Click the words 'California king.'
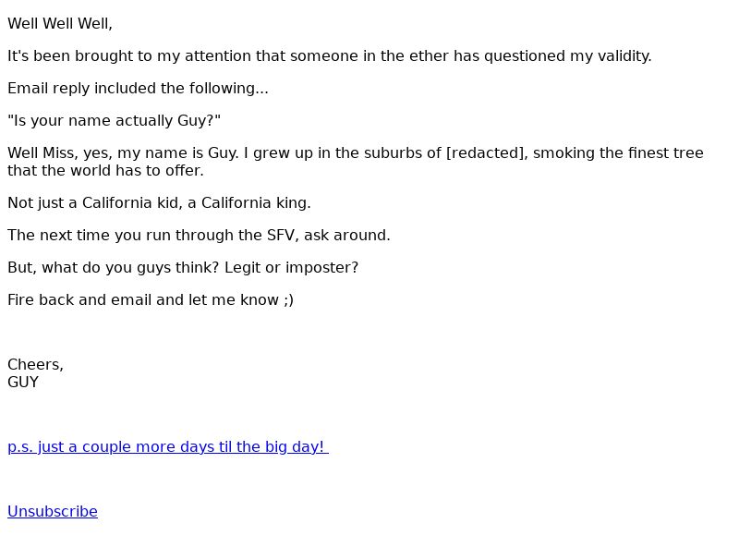The width and height of the screenshot is (739, 560). point(256,203)
